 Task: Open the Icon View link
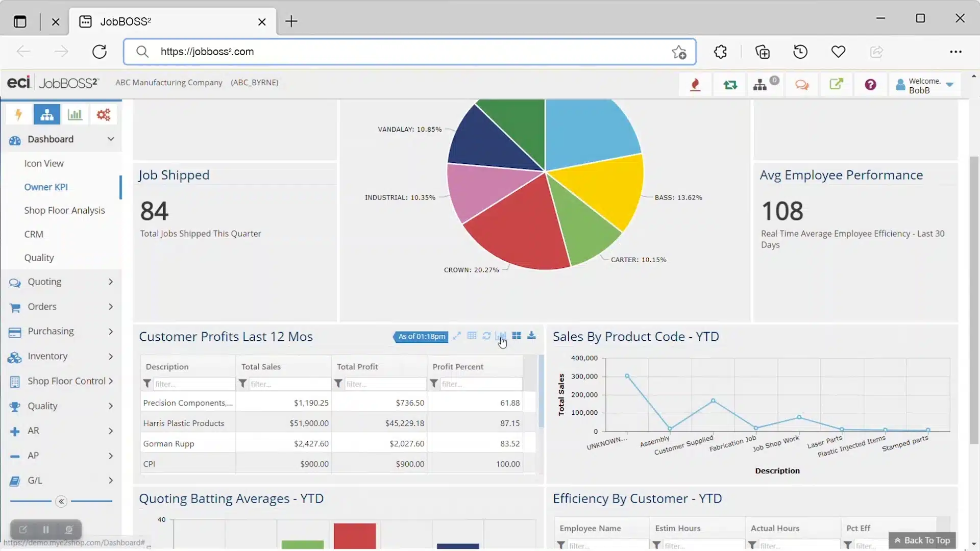(x=44, y=163)
